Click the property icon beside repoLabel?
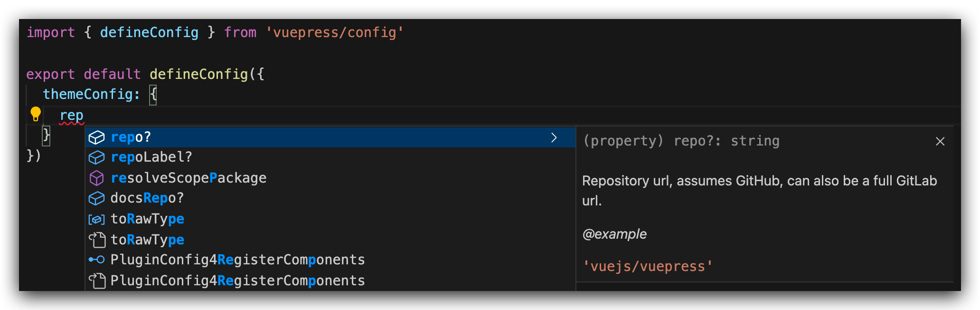This screenshot has height=310, width=980. (96, 157)
